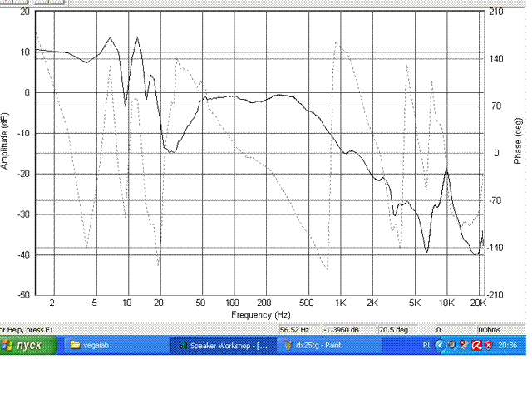The image size is (532, 399).
Task: Click the Safely Remove Hardware tray icon
Action: [464, 346]
